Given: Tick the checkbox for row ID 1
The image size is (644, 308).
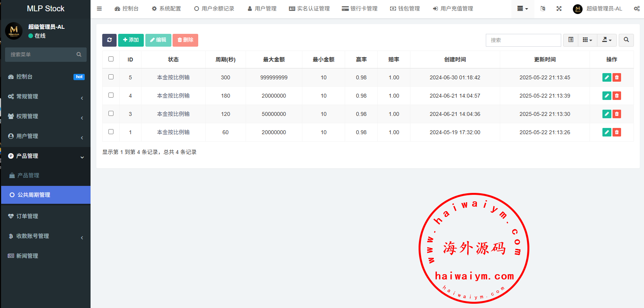Looking at the screenshot, I should [111, 132].
